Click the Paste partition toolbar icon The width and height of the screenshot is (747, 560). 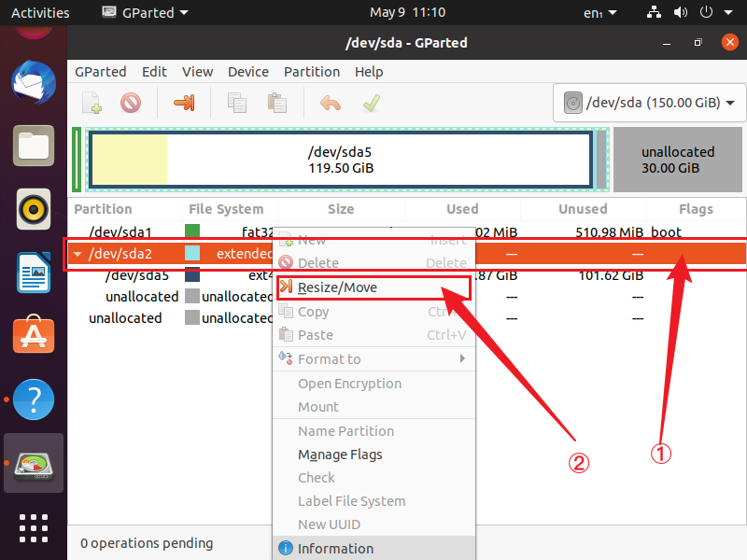[276, 103]
